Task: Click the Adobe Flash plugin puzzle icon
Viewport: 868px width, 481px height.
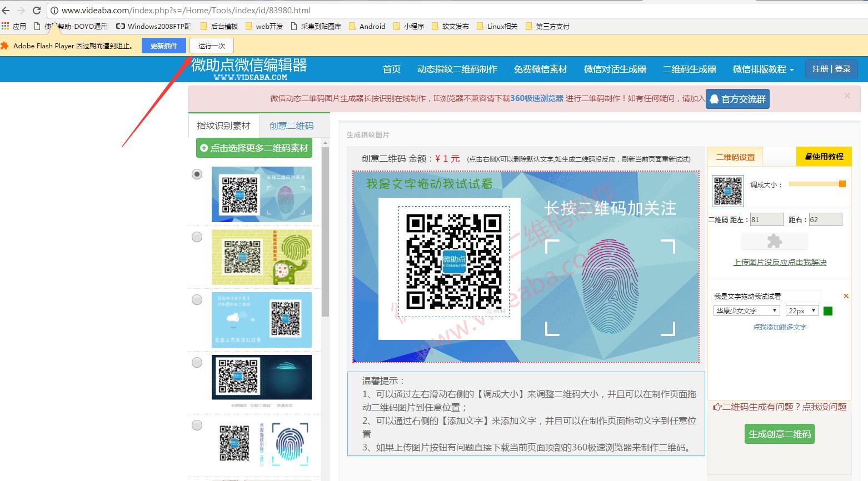Action: 5,46
